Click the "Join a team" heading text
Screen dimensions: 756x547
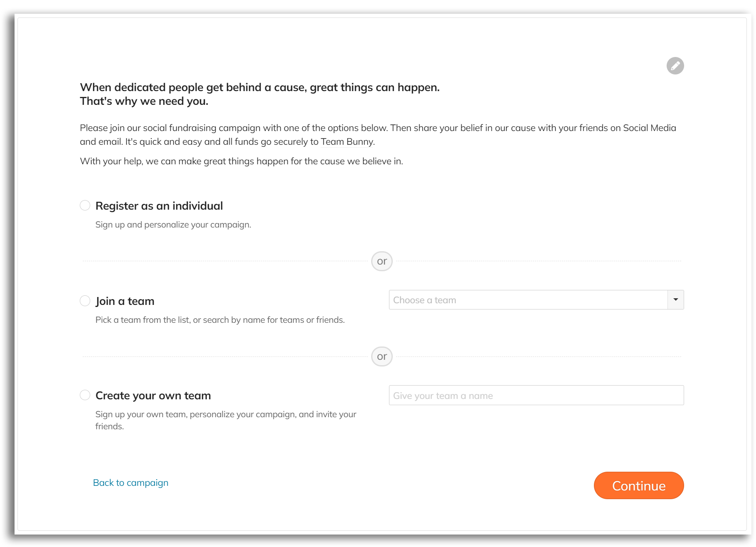[x=125, y=300]
